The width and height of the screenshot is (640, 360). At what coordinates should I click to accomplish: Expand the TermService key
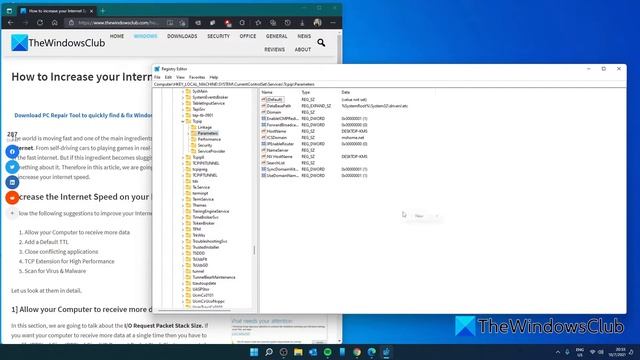183,199
